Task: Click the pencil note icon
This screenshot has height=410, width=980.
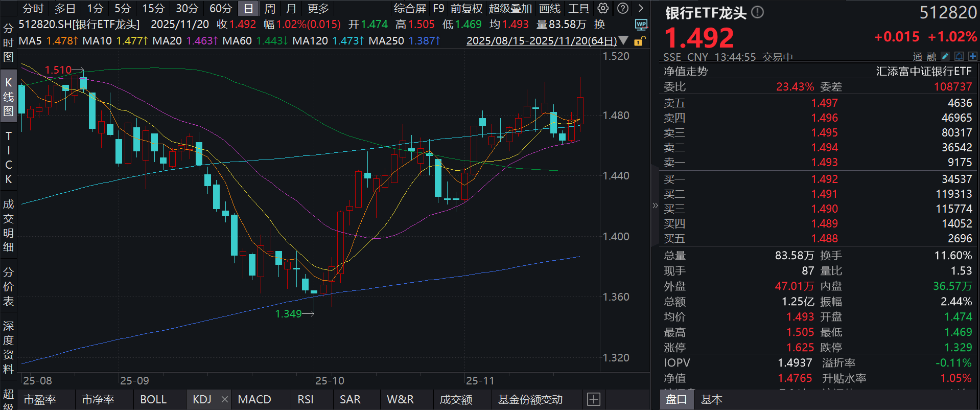Action: click(x=945, y=57)
